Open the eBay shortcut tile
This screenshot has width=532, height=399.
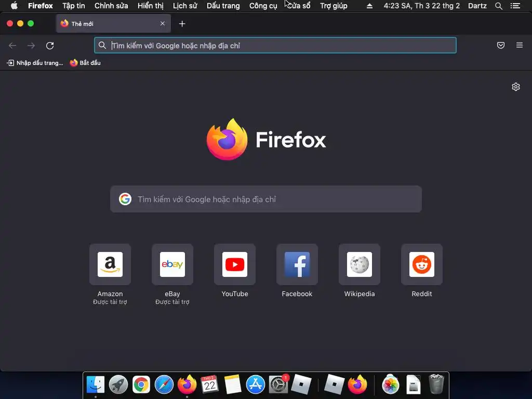[x=172, y=264]
